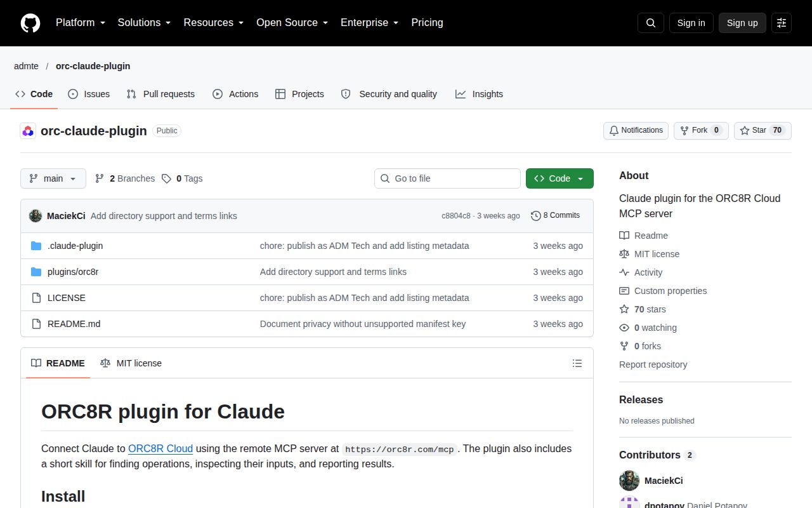Click the Go to file search field
The image size is (812, 508).
[447, 178]
